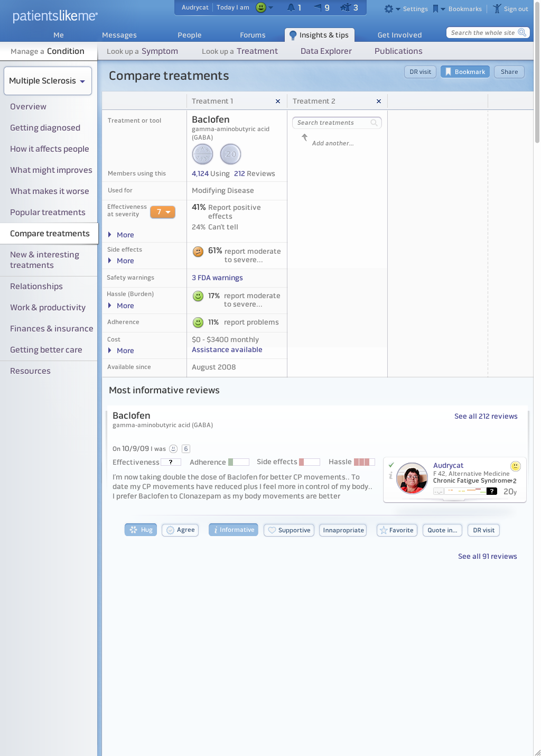
Task: Click the Settings gear icon
Action: pyautogui.click(x=389, y=9)
